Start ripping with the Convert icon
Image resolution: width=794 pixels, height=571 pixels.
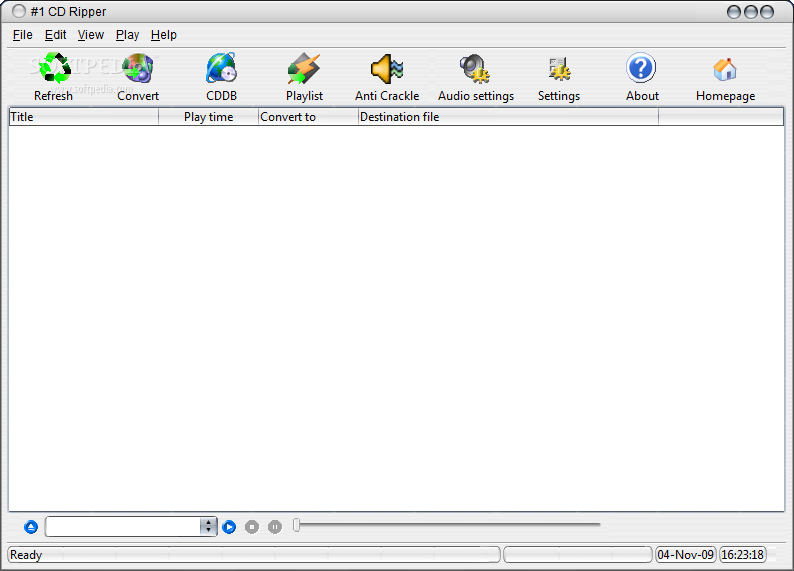tap(138, 68)
